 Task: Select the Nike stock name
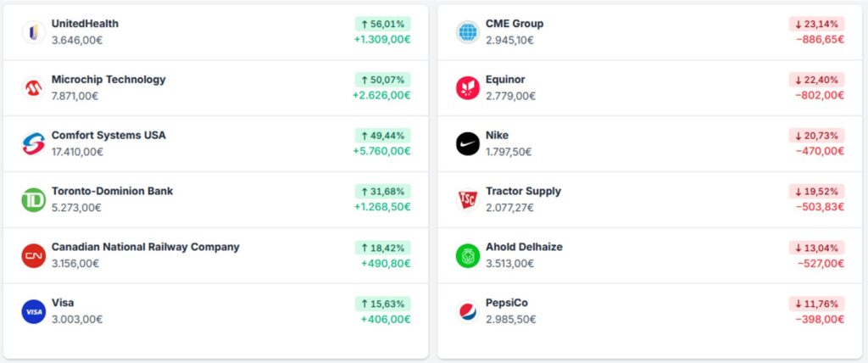click(x=497, y=135)
